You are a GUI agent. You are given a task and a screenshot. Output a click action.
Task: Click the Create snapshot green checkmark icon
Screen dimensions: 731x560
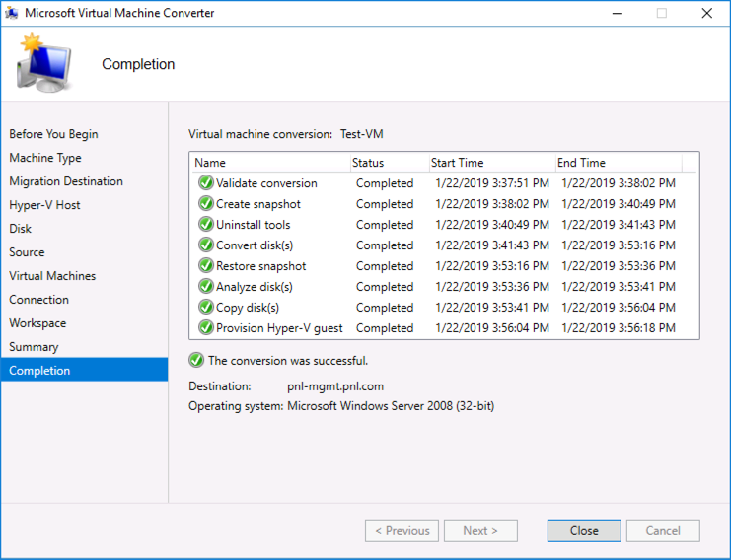pyautogui.click(x=205, y=204)
